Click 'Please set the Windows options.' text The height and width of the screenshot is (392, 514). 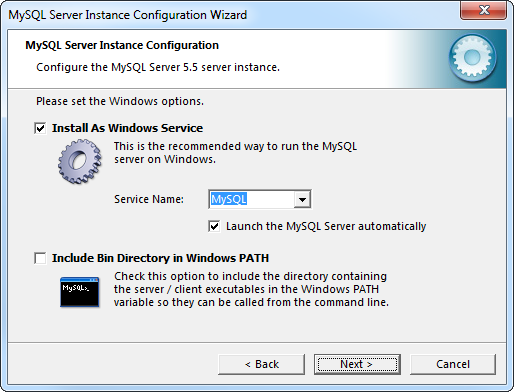click(120, 101)
